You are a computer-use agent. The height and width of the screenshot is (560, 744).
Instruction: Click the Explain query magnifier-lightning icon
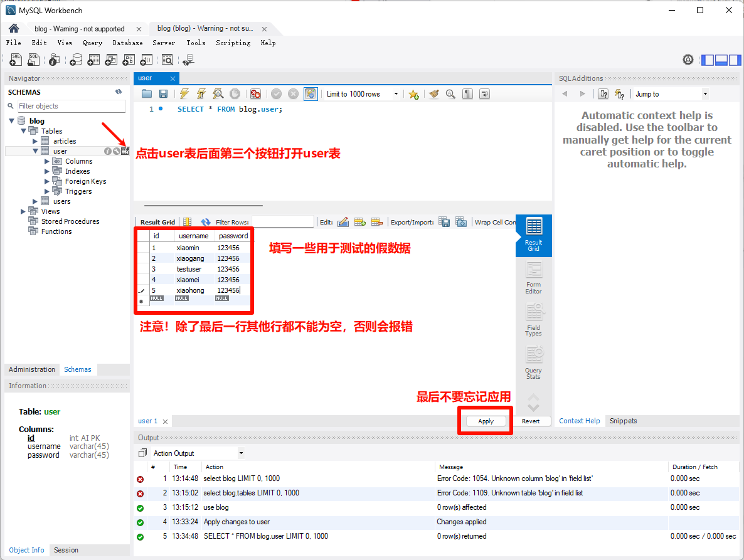tap(218, 94)
